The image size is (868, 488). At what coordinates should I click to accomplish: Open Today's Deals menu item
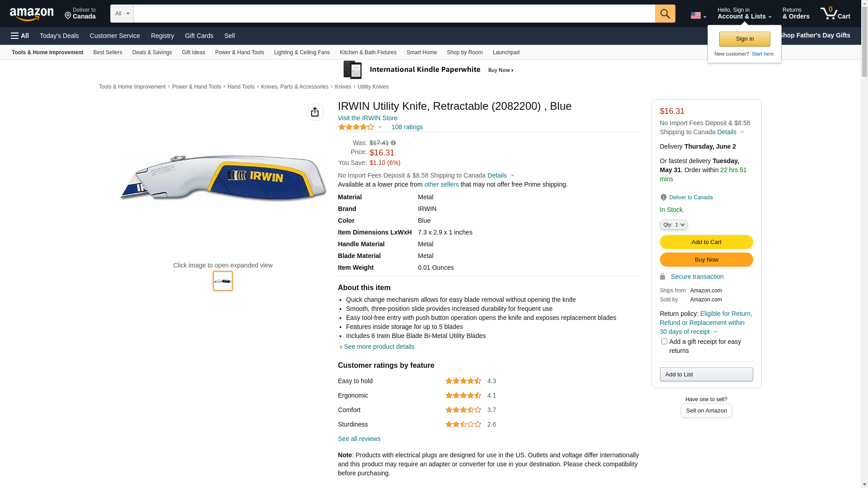tap(59, 36)
